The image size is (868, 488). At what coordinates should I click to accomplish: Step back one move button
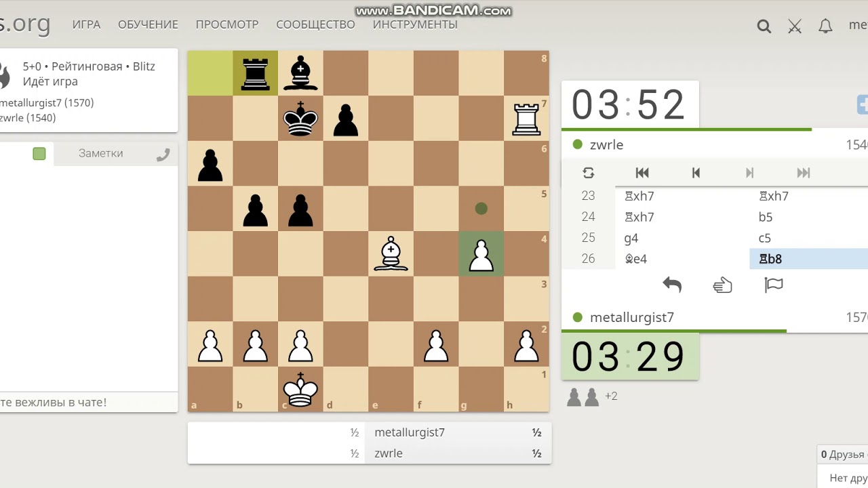point(696,173)
